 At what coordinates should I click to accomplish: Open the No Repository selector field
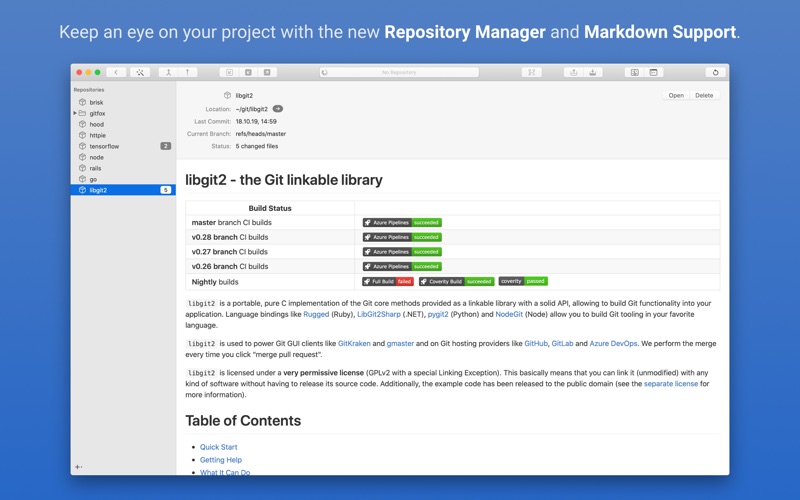[399, 72]
